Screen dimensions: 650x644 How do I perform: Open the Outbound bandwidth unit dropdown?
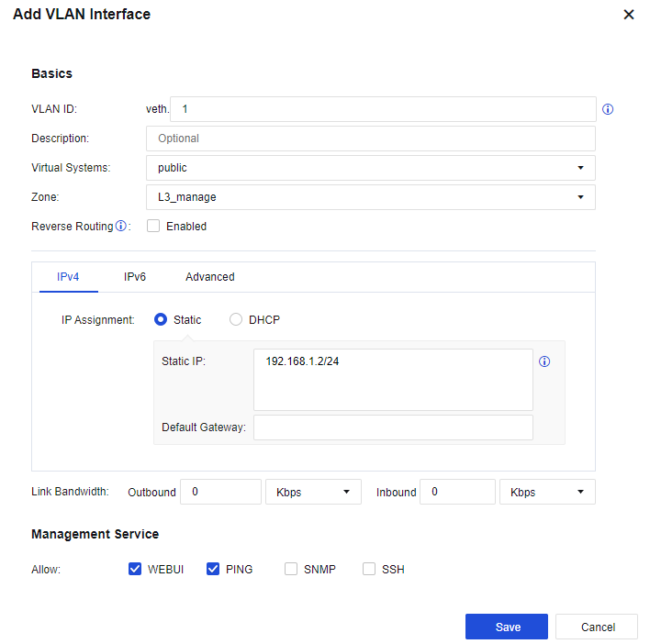(312, 492)
